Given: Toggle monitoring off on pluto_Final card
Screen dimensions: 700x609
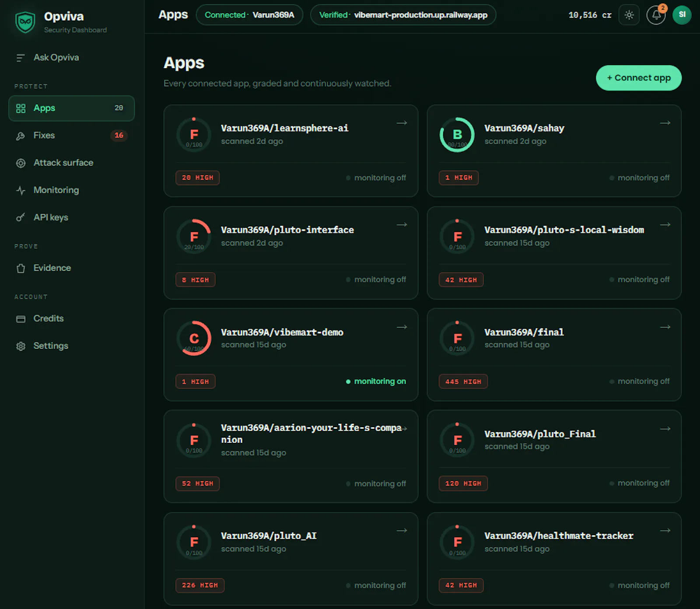Looking at the screenshot, I should [639, 484].
